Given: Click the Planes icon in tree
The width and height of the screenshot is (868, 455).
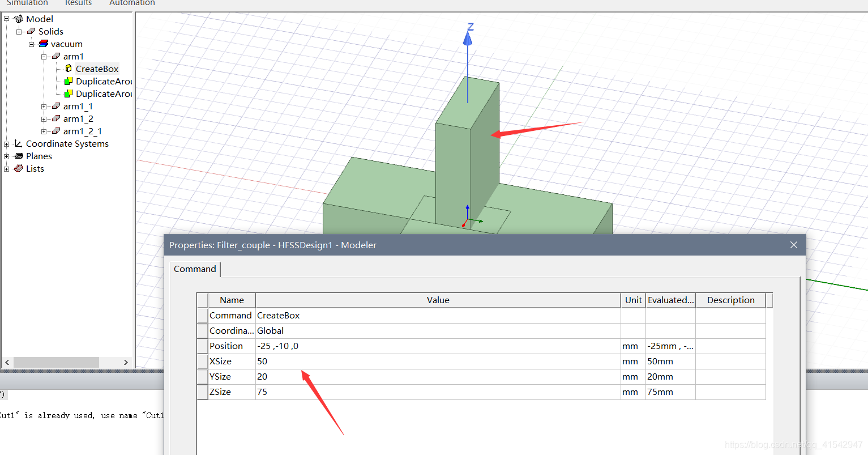Looking at the screenshot, I should [19, 156].
